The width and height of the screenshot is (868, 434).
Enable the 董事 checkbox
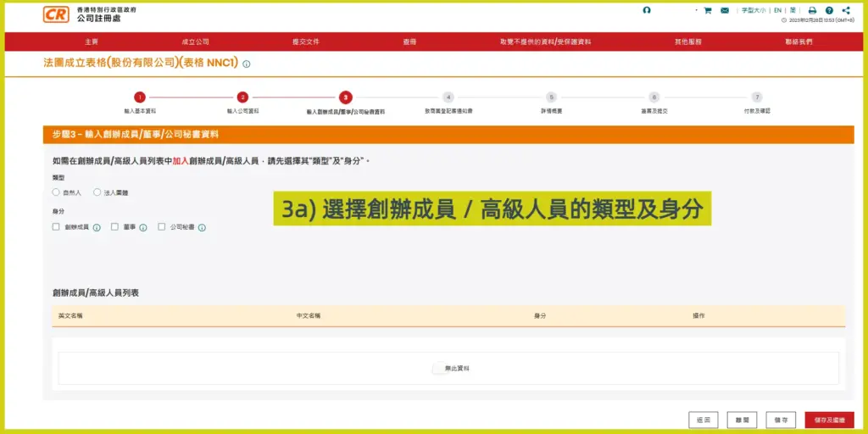pyautogui.click(x=115, y=227)
